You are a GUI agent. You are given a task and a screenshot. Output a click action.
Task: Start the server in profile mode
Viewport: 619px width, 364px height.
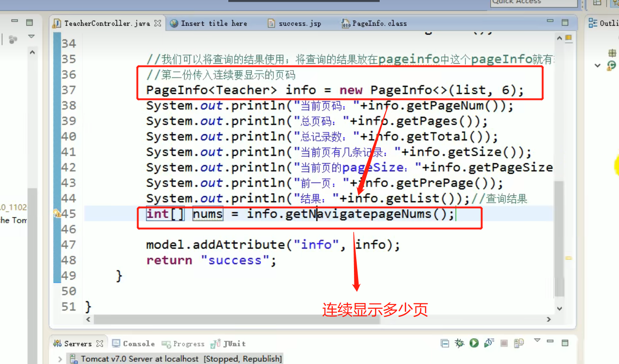(x=489, y=343)
